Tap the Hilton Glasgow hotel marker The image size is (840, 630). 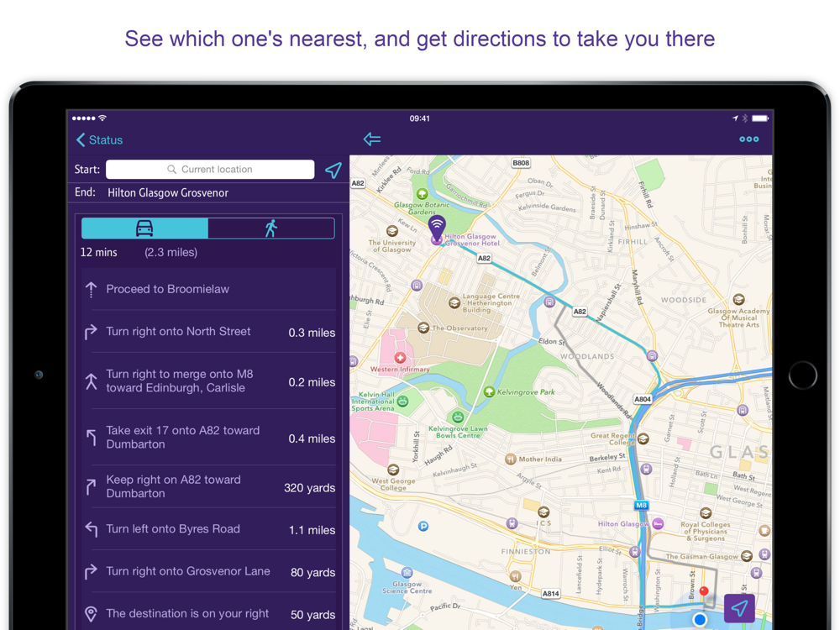(x=658, y=524)
